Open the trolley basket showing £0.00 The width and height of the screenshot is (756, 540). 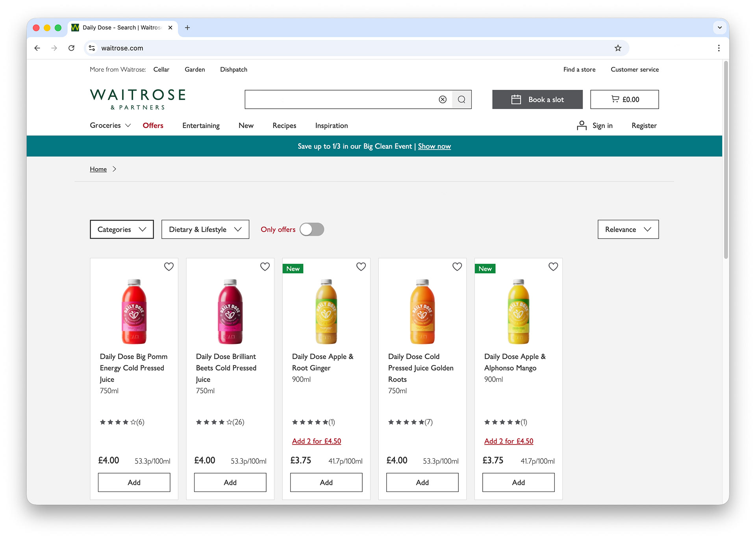coord(624,100)
